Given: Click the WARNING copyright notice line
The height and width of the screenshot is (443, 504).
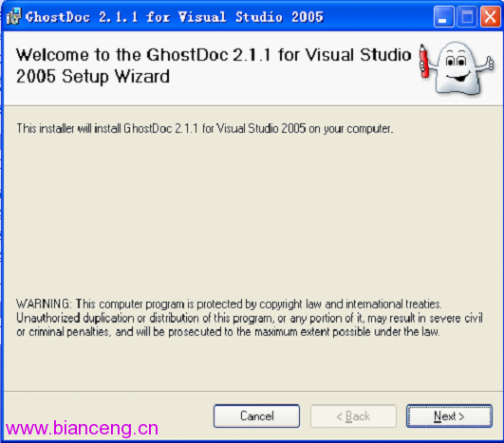Looking at the screenshot, I should point(229,304).
